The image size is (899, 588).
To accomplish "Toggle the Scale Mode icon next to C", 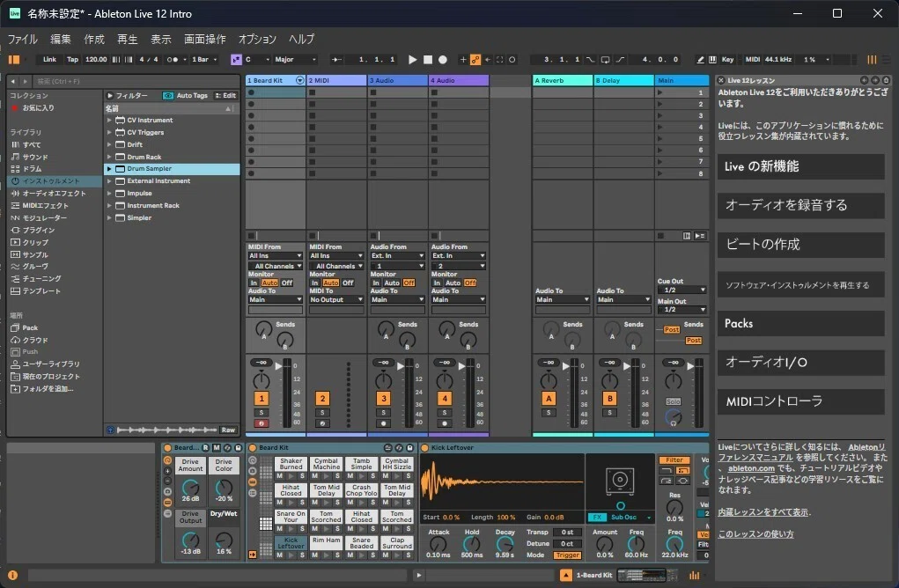I will [x=236, y=60].
